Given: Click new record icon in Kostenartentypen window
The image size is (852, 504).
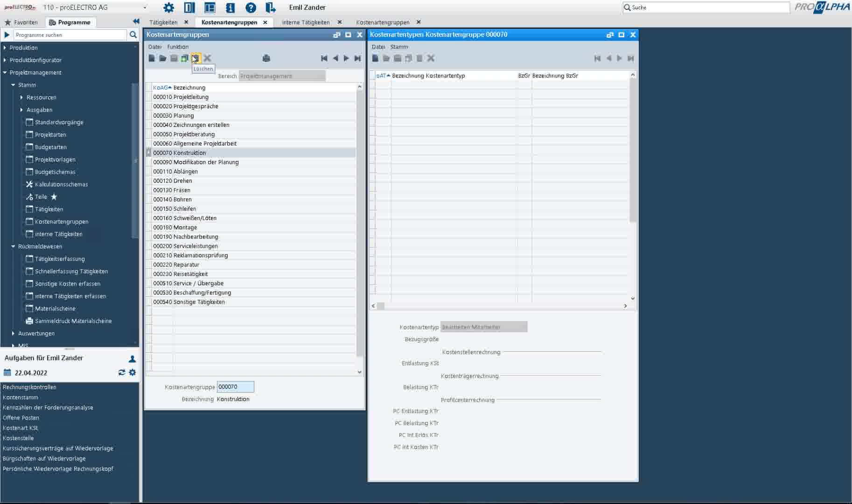Looking at the screenshot, I should pyautogui.click(x=375, y=58).
